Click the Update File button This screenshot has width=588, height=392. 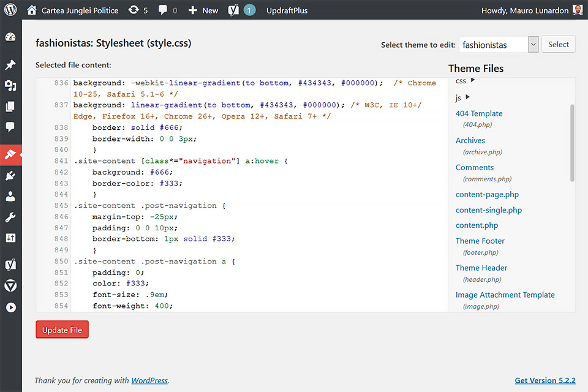(62, 330)
